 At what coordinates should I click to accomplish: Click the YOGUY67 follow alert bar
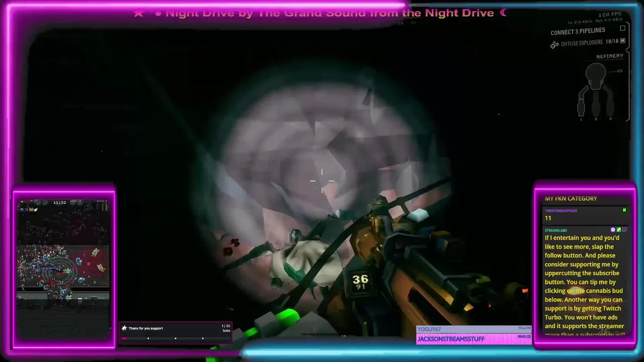click(474, 329)
